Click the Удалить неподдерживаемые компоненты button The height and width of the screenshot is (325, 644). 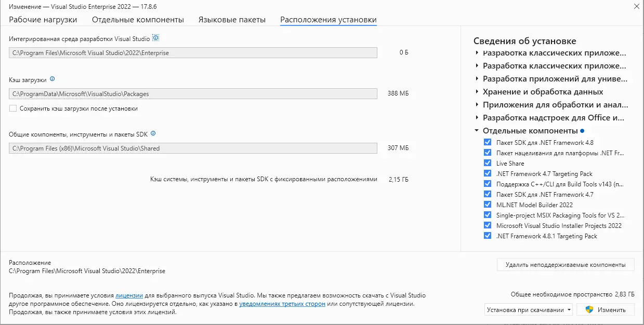[x=566, y=264]
